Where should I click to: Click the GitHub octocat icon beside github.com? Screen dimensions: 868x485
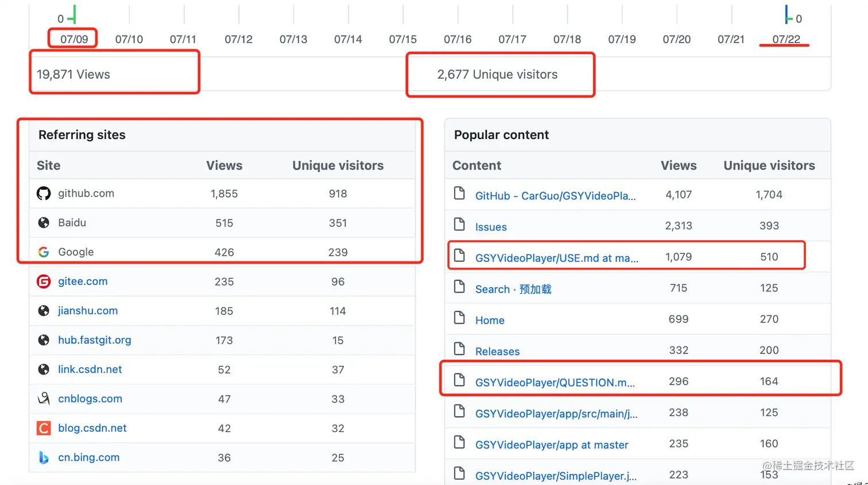pyautogui.click(x=44, y=194)
